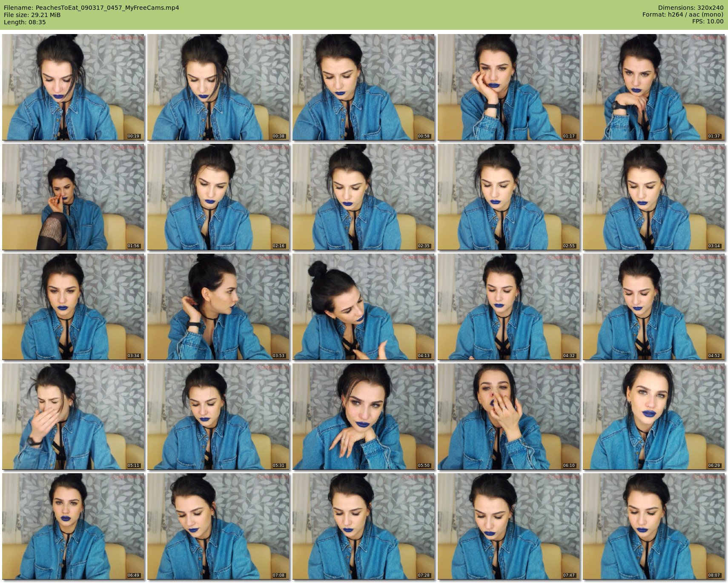Open the frame marked 03:14
The image size is (728, 583).
653,197
